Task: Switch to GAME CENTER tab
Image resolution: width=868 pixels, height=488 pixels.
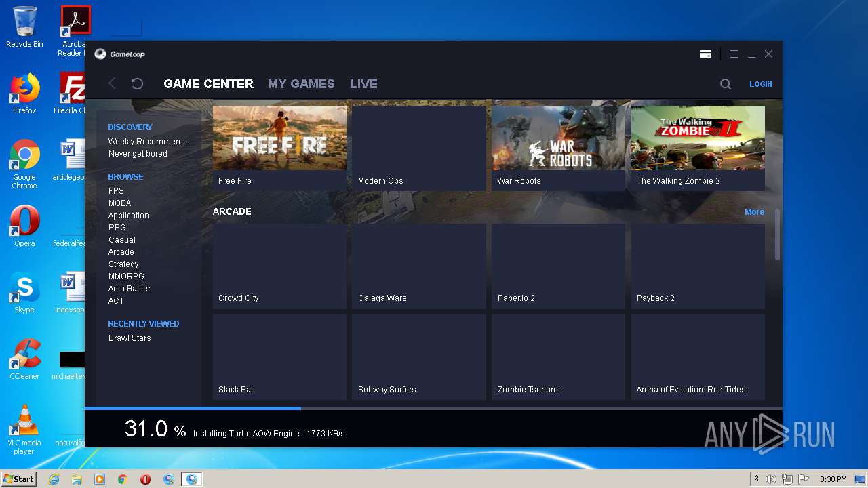Action: [208, 84]
